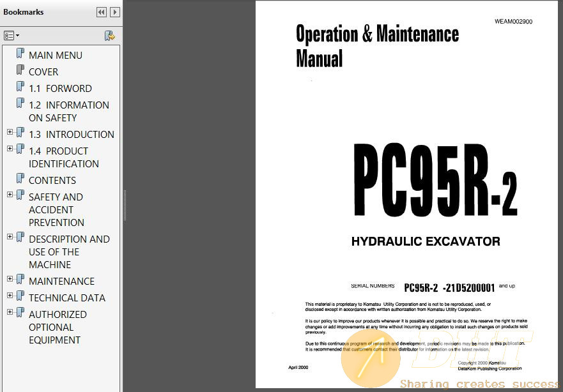Click the TECHNICAL DATA bookmark icon
Screen dimensions: 563x392
tap(20, 296)
